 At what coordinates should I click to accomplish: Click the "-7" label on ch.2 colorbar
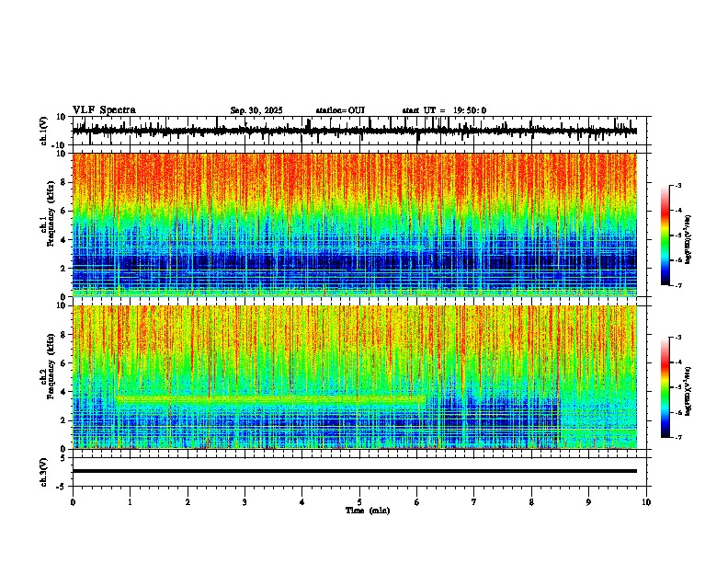(x=678, y=437)
